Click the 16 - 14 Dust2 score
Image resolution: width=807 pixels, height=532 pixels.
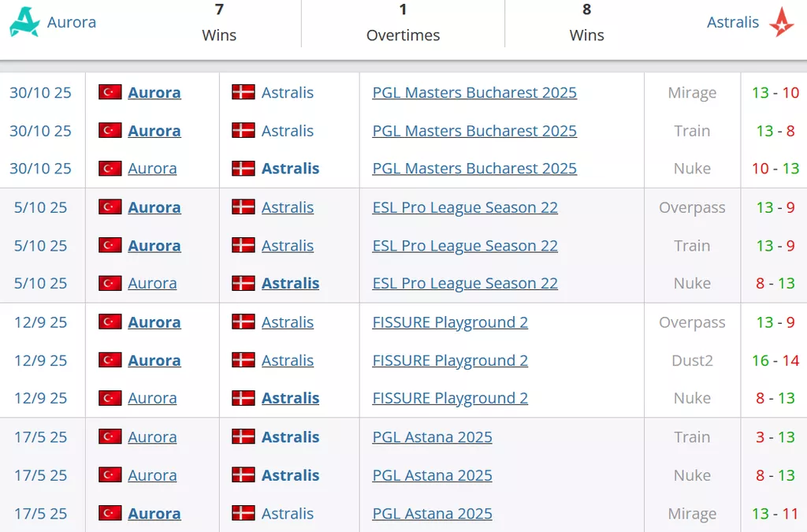(x=775, y=360)
